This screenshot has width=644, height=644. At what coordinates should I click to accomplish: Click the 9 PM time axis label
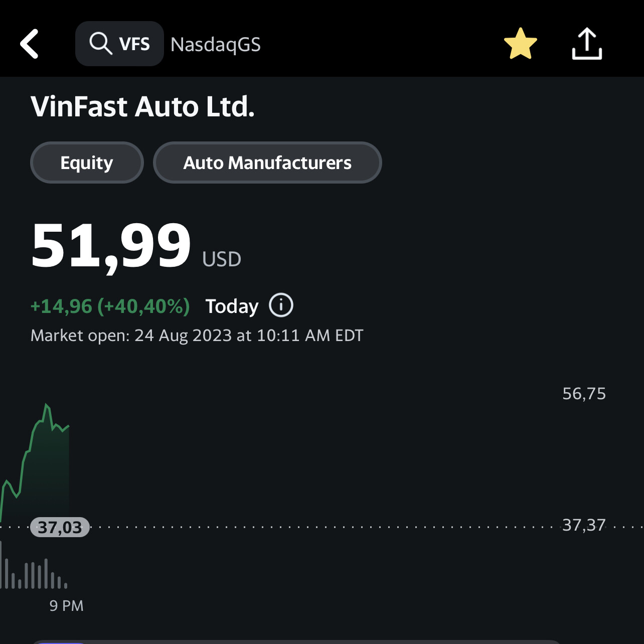[x=66, y=606]
